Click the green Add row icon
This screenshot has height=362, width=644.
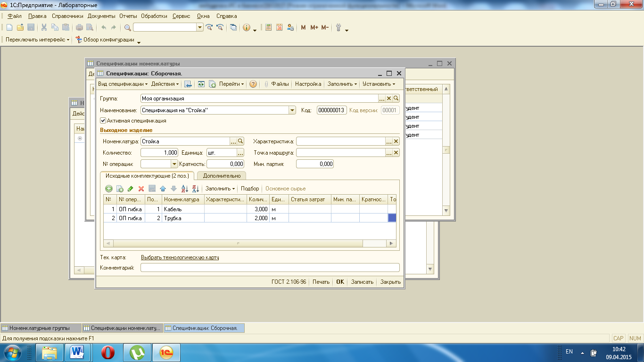tap(109, 189)
